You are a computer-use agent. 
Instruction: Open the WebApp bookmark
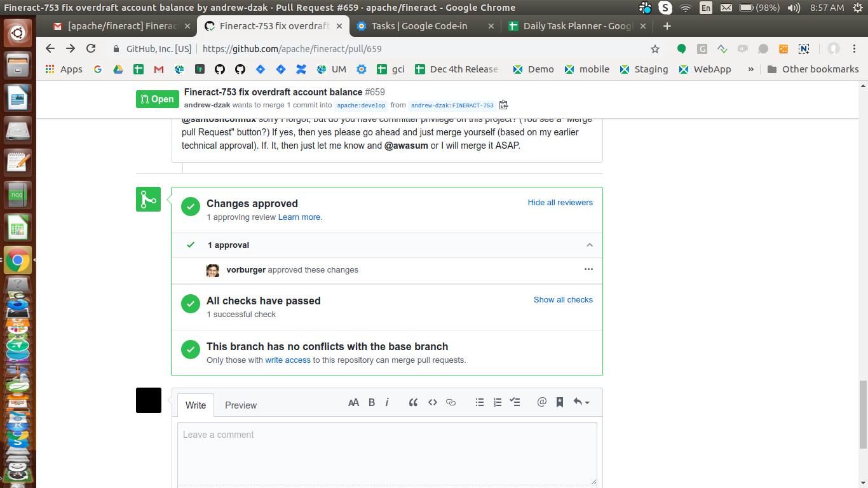705,69
